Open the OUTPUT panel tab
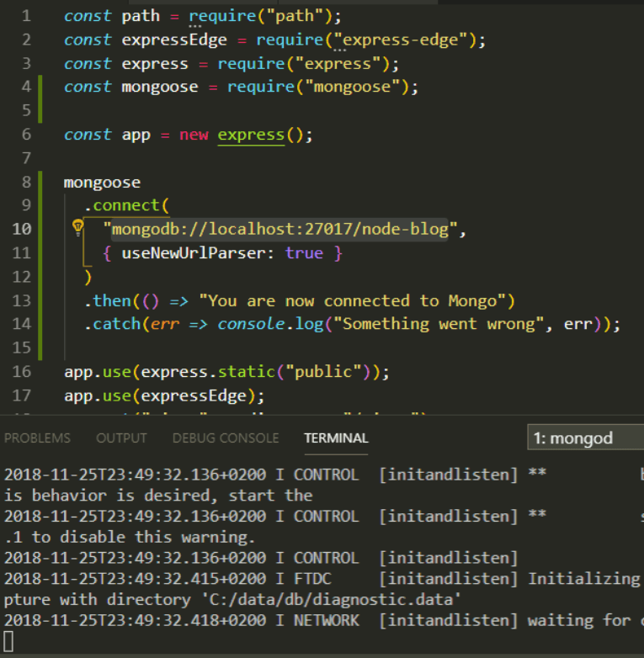Screen dimensions: 644x658 pyautogui.click(x=121, y=438)
